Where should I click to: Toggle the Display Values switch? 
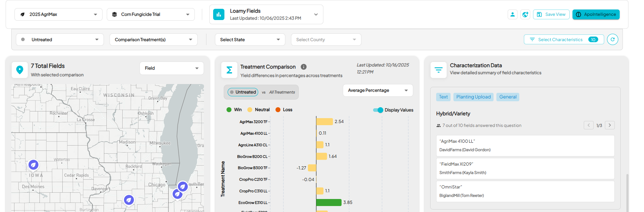378,110
